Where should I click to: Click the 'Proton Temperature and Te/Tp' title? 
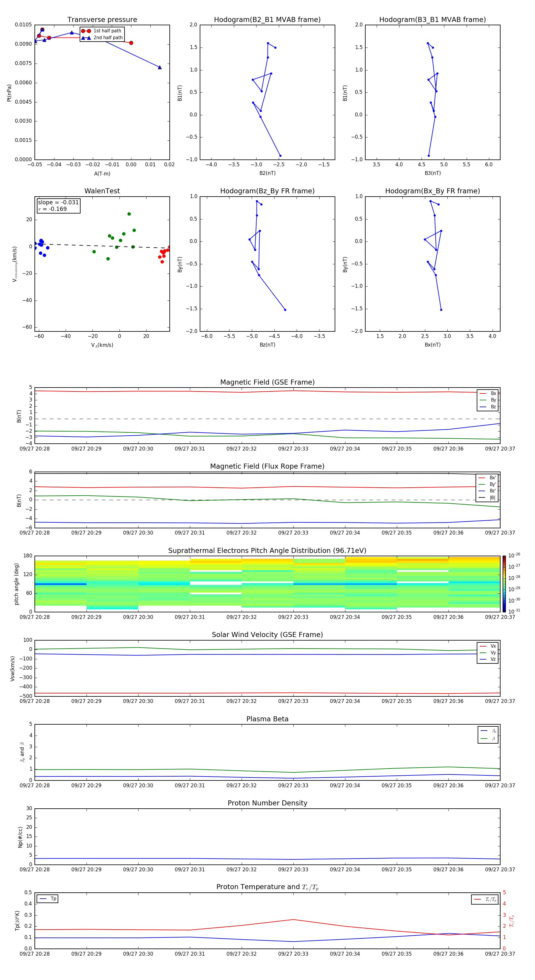click(x=267, y=887)
